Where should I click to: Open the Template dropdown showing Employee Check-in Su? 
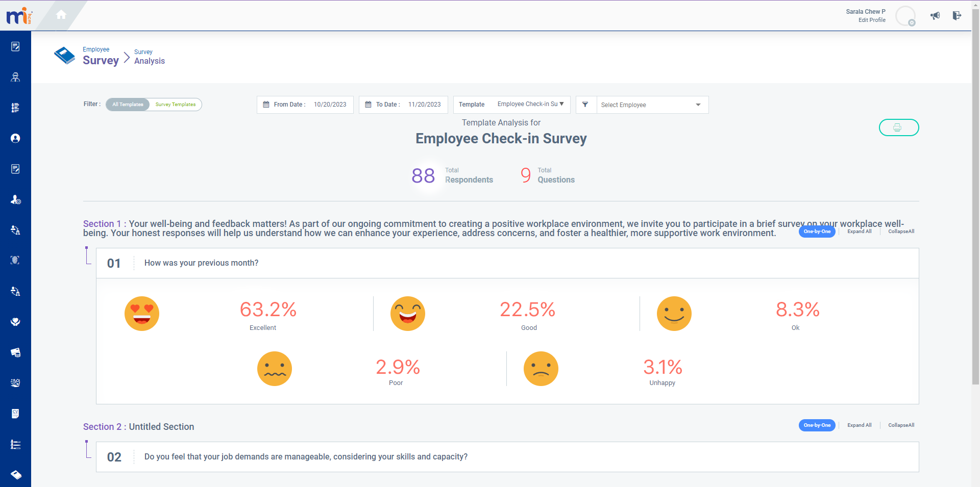tap(530, 105)
